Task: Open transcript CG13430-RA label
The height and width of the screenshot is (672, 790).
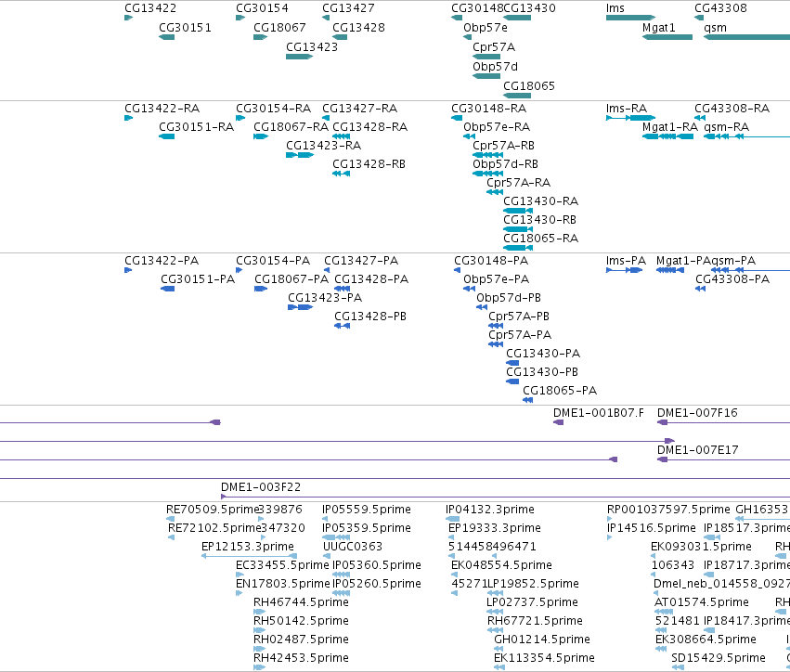Action: (540, 201)
